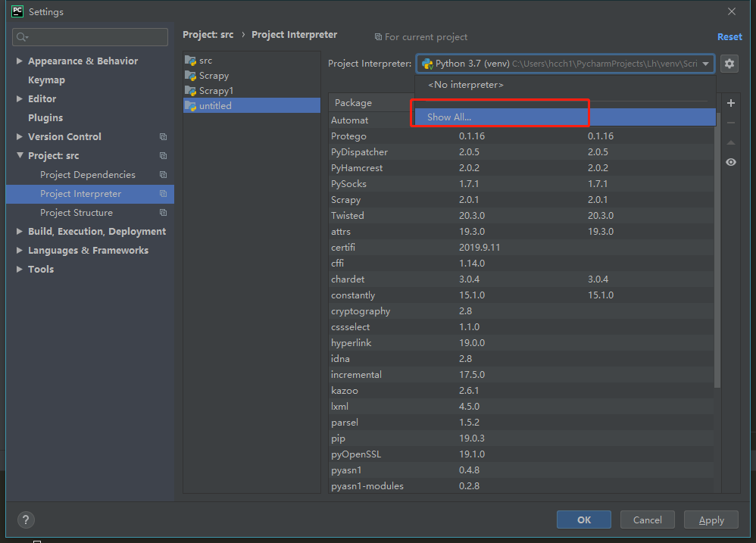Image resolution: width=756 pixels, height=543 pixels.
Task: Click the Reset link
Action: point(729,37)
